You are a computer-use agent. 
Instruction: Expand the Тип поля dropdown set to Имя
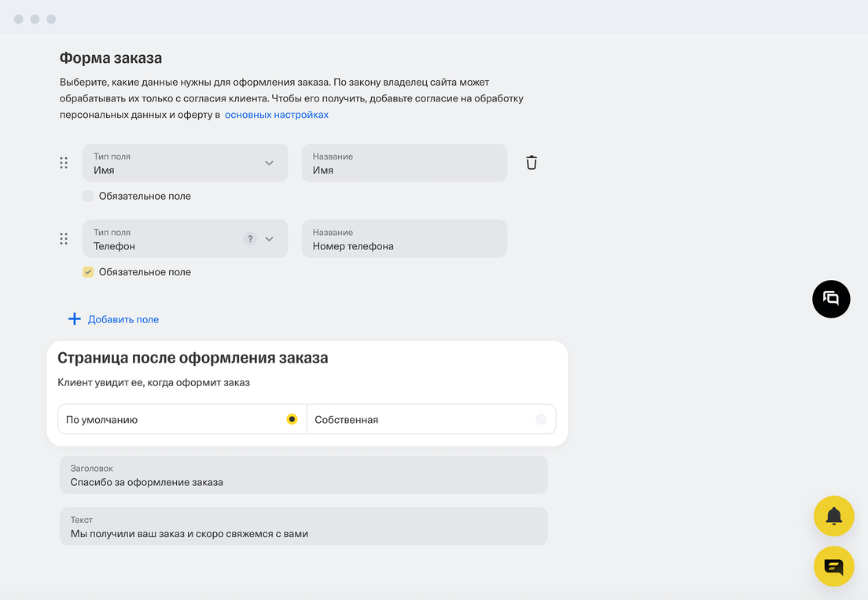(x=269, y=163)
